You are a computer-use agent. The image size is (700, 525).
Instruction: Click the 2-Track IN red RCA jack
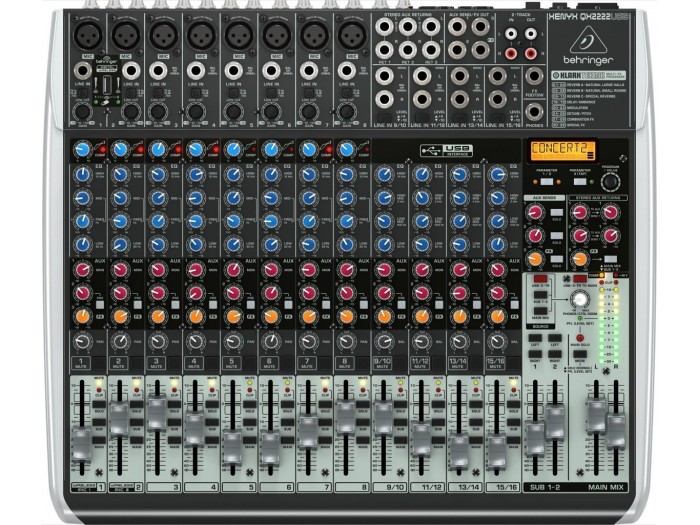pyautogui.click(x=511, y=54)
